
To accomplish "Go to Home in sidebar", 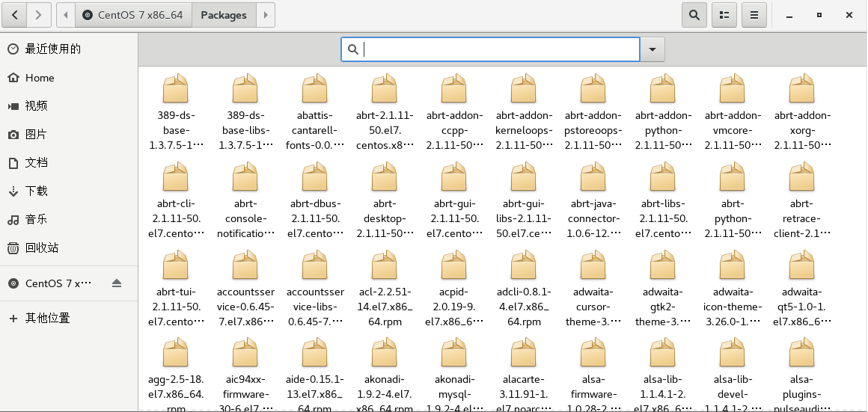I will (69, 78).
